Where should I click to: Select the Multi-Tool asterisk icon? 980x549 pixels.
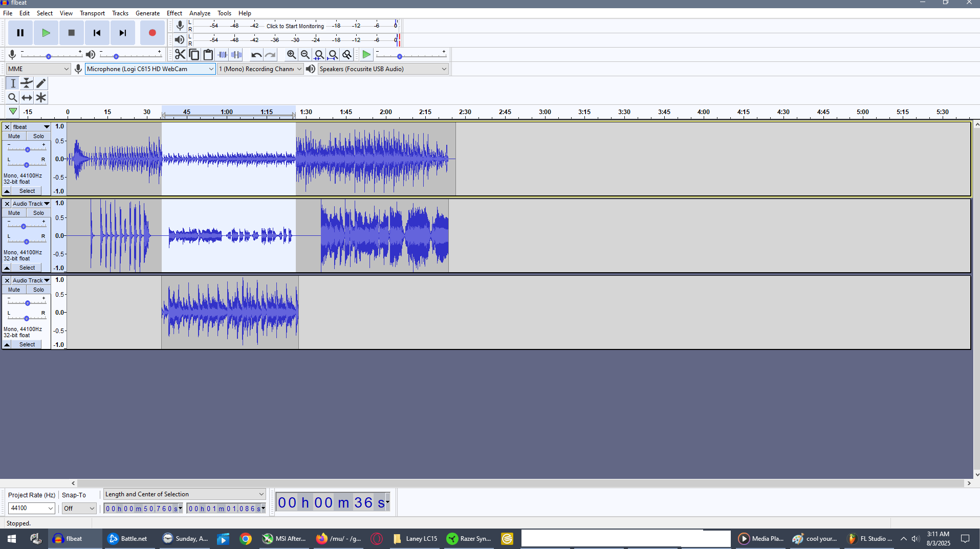coord(41,97)
